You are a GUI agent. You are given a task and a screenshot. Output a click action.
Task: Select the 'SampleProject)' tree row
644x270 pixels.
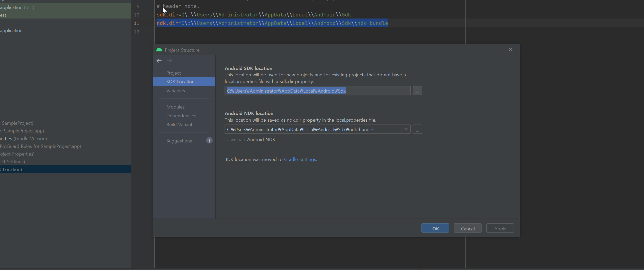point(66,123)
